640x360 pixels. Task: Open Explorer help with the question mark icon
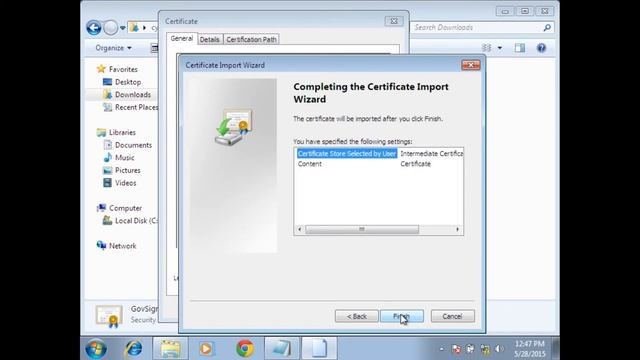point(541,48)
